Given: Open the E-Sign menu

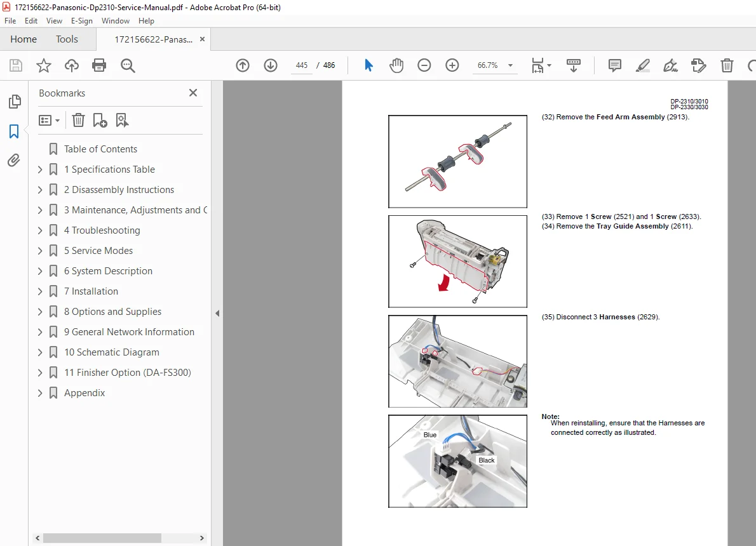Looking at the screenshot, I should pyautogui.click(x=81, y=21).
